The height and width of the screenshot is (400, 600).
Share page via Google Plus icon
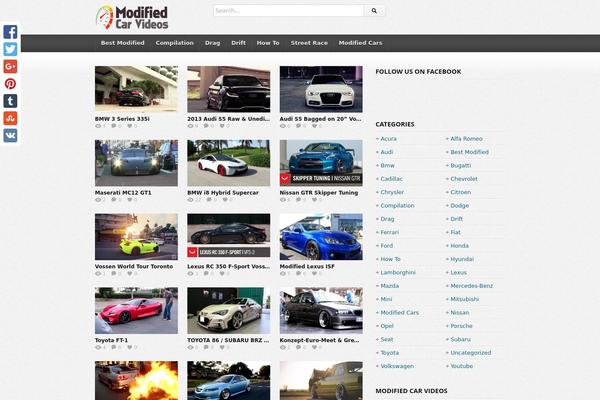[10, 66]
